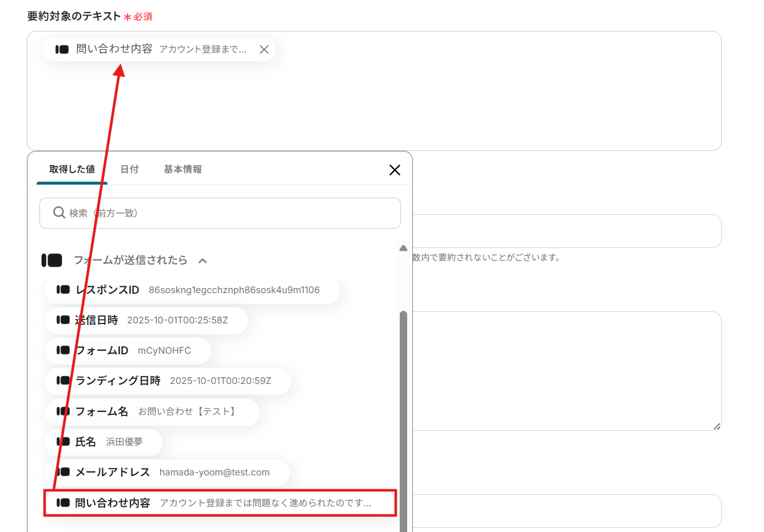
Task: Click the icon beside フォーム名
Action: [x=63, y=411]
